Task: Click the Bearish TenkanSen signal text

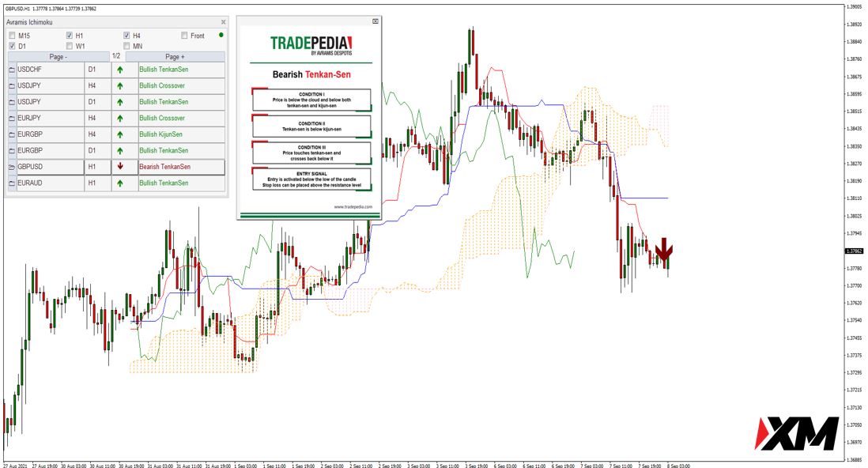Action: 165,167
